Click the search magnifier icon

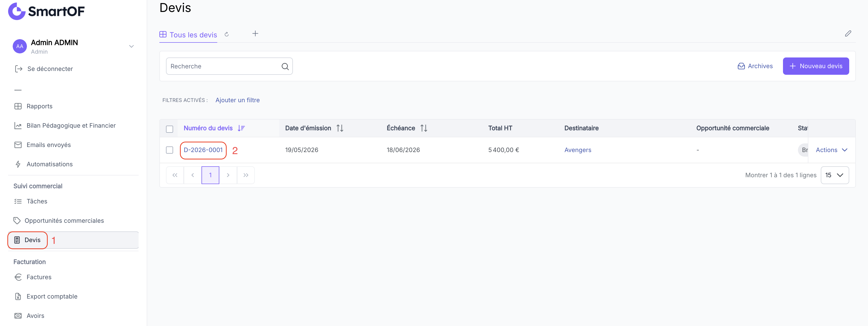pos(285,66)
